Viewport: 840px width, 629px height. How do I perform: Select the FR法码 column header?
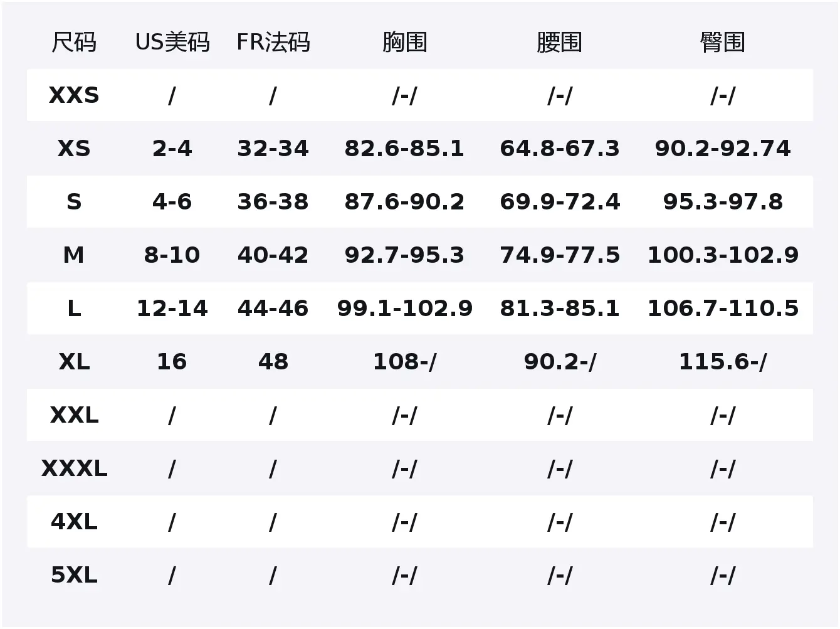point(273,43)
